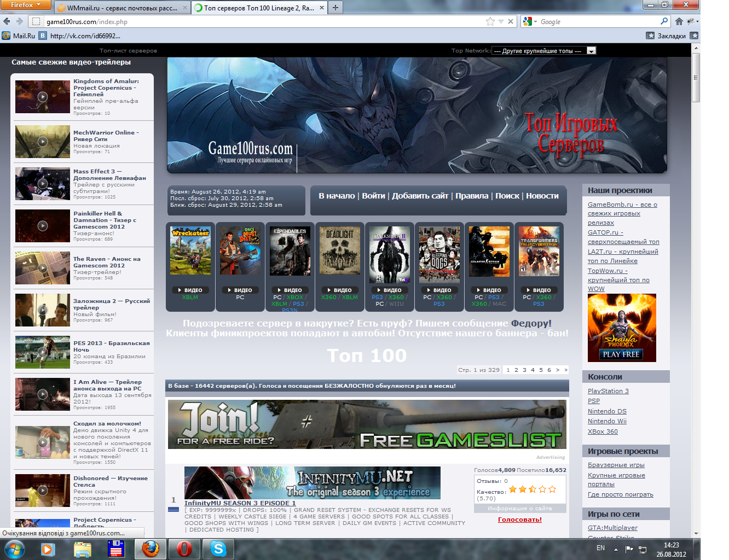The height and width of the screenshot is (560, 729).
Task: Go to Firefox home page icon
Action: [679, 21]
